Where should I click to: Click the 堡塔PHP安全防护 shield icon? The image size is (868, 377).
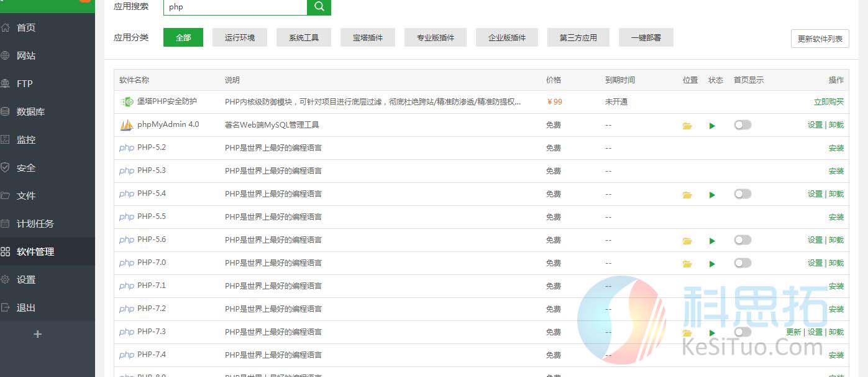click(x=127, y=102)
